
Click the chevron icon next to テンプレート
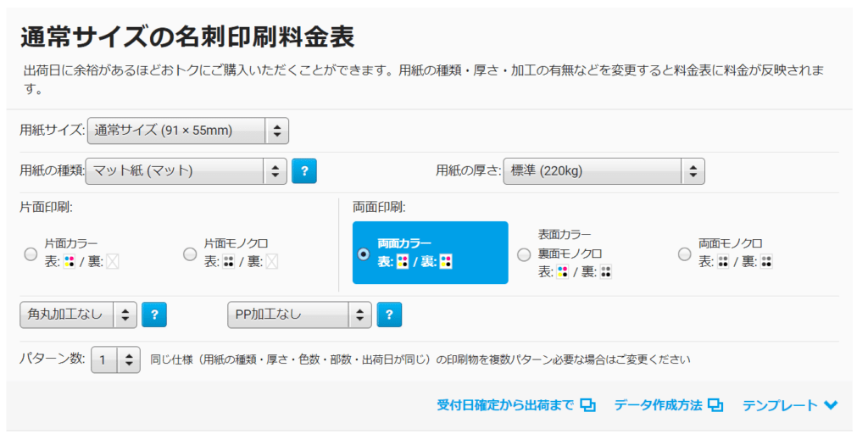(831, 405)
